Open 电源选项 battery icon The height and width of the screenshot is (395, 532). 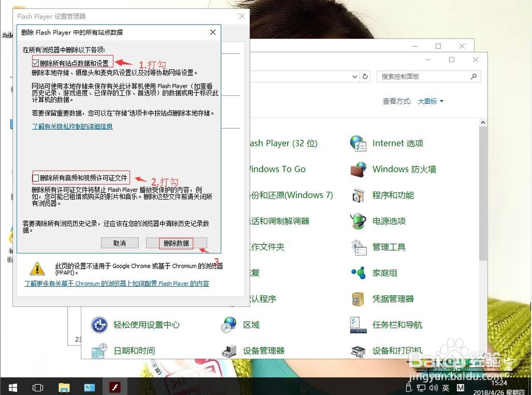[x=358, y=221]
